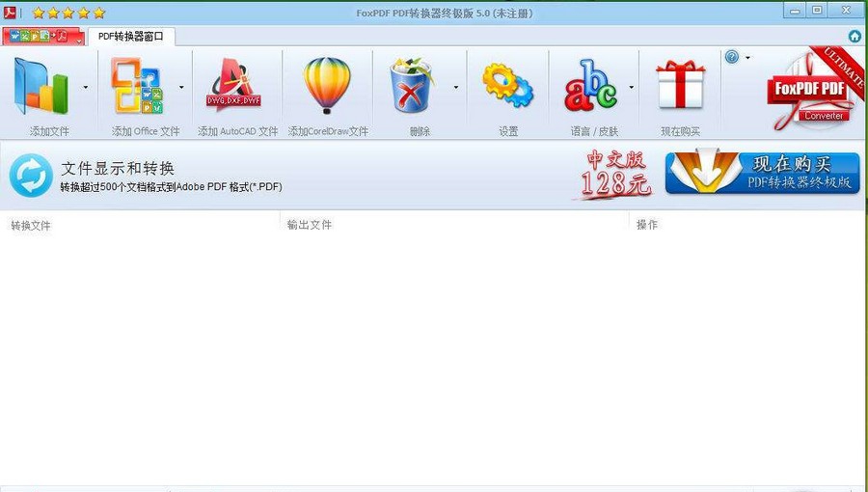Expand the arrow next to the help icon
Viewport: 868px width, 492px height.
(x=747, y=58)
